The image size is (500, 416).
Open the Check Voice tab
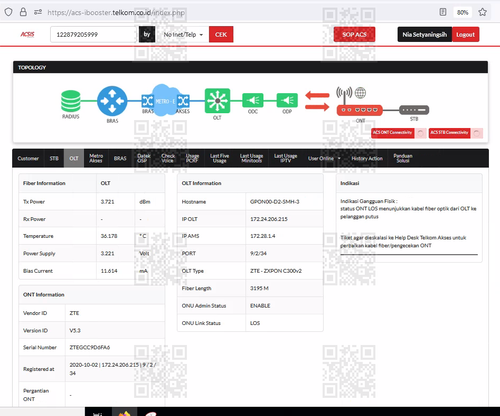point(168,158)
